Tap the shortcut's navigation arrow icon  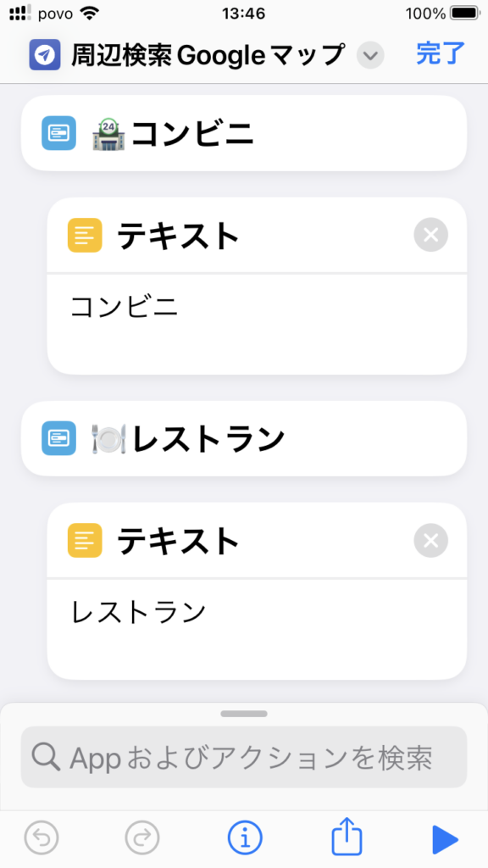click(45, 55)
